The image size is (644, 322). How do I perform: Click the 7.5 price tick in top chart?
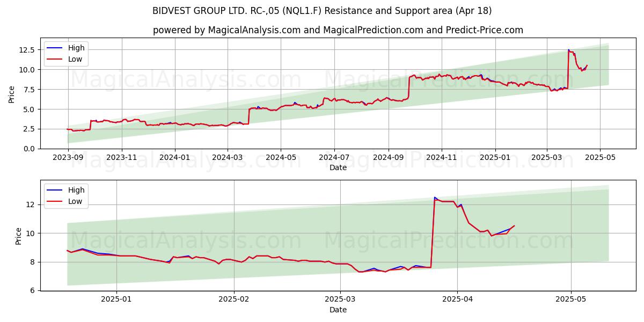29,90
